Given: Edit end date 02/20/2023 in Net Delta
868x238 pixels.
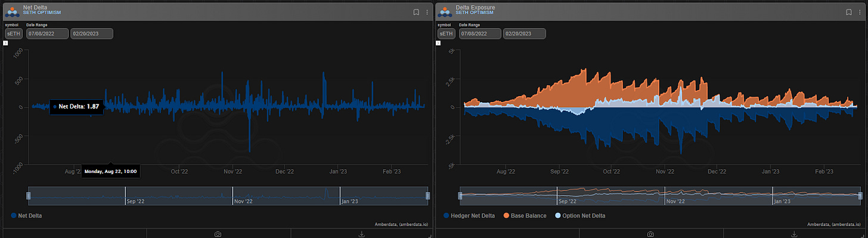Looking at the screenshot, I should pyautogui.click(x=92, y=33).
